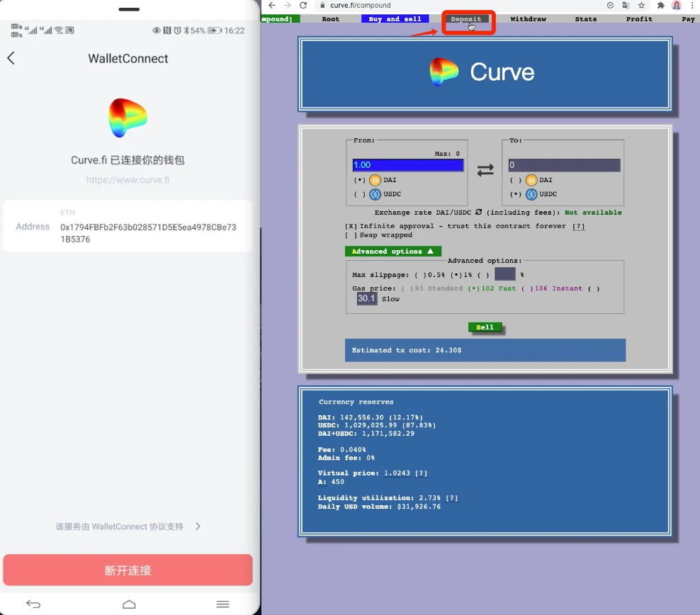Open the browser profile avatar
Image resolution: width=700 pixels, height=615 pixels.
tap(677, 6)
